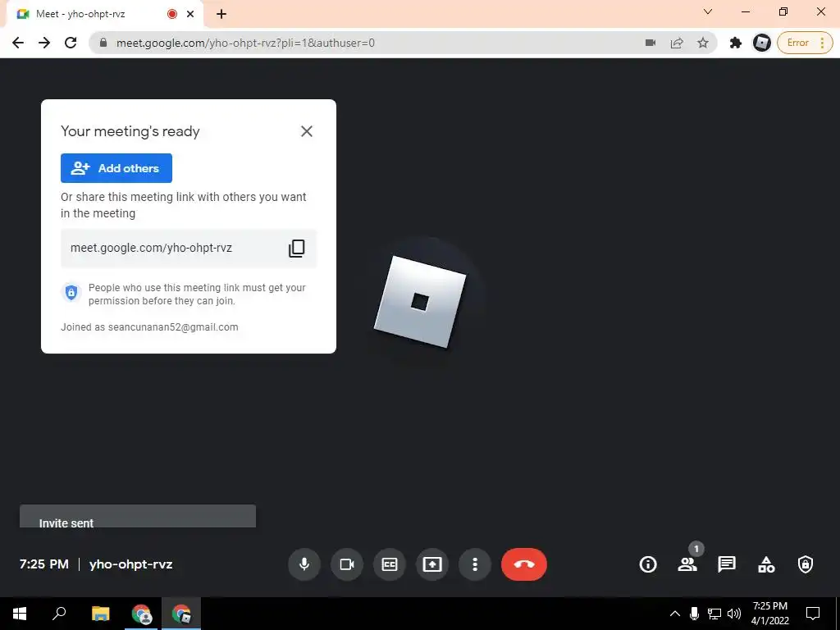
Task: Open network tray icon
Action: coord(714,614)
